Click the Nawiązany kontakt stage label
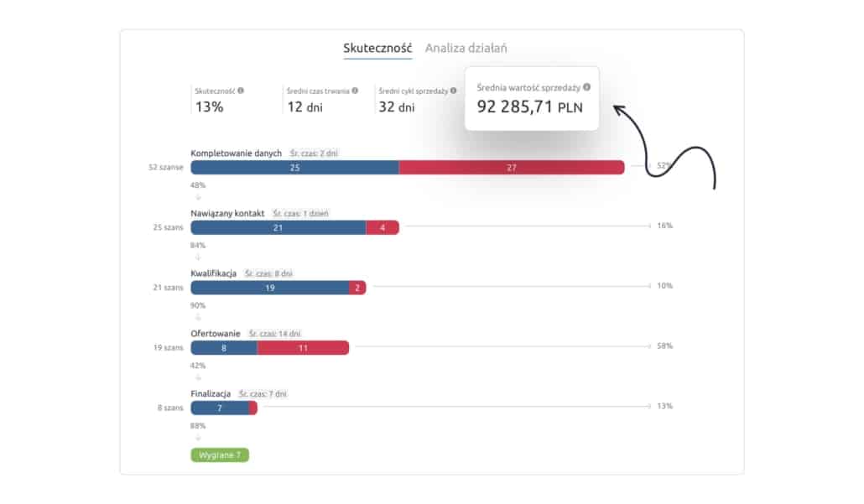The width and height of the screenshot is (864, 504). tap(227, 213)
